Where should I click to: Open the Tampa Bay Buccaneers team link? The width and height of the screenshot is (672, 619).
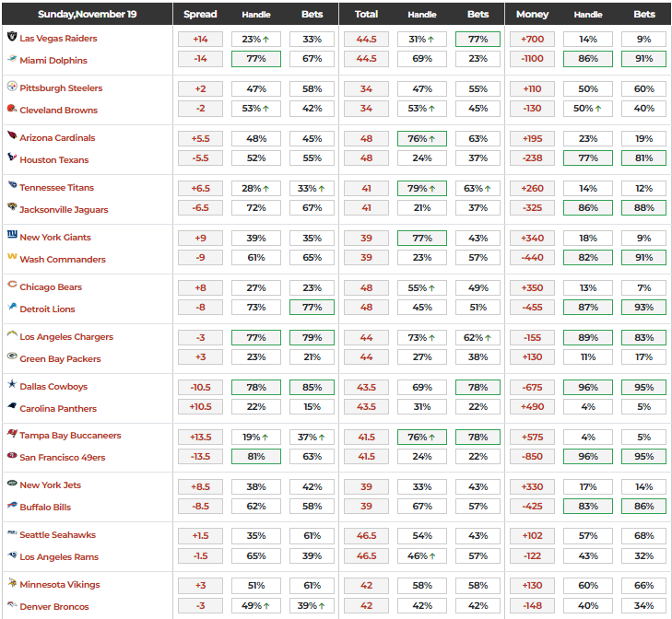pos(70,435)
